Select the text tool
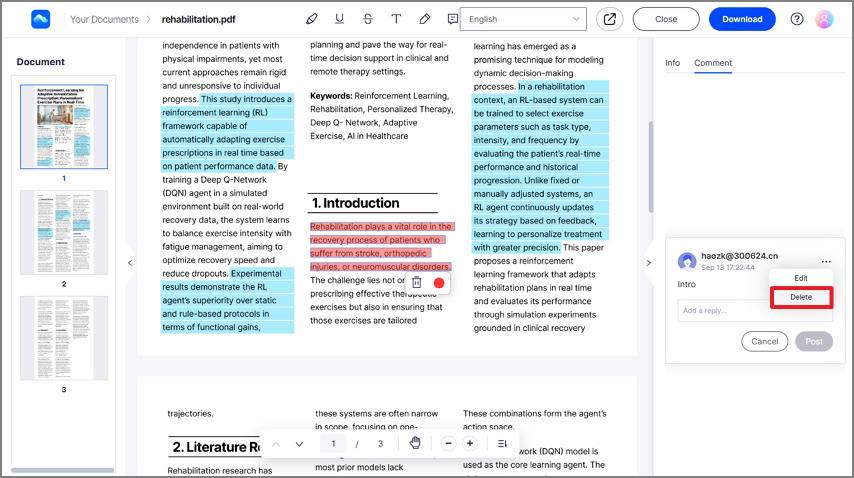The width and height of the screenshot is (854, 478). click(x=396, y=19)
